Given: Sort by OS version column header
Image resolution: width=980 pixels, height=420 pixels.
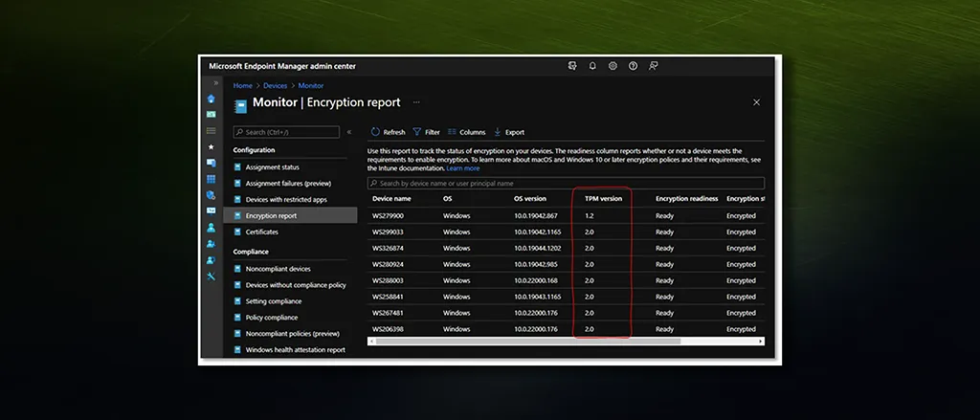Looking at the screenshot, I should click(530, 199).
